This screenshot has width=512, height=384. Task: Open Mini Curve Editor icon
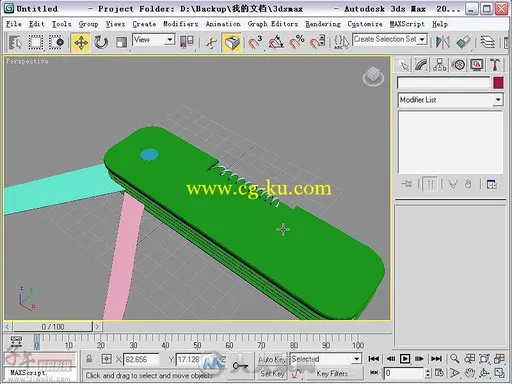tap(16, 341)
